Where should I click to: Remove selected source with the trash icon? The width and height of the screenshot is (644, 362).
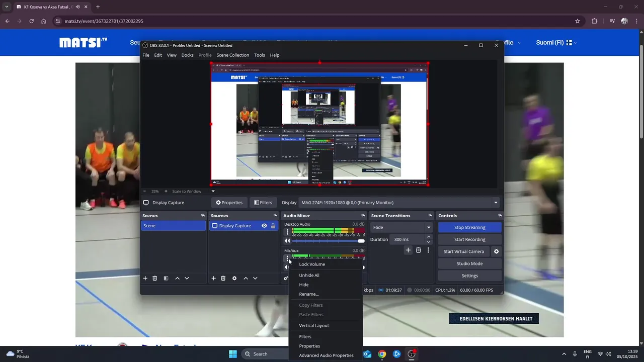point(223,278)
